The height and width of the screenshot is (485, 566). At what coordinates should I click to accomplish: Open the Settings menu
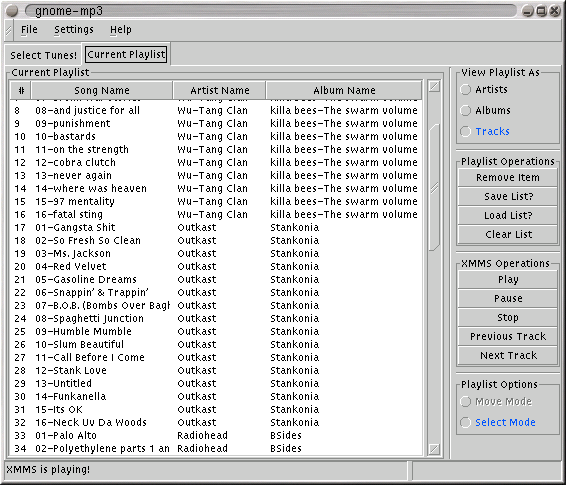click(x=74, y=30)
